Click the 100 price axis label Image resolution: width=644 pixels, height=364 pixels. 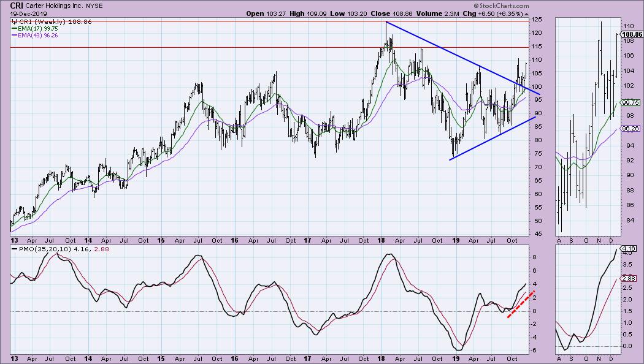tap(537, 87)
